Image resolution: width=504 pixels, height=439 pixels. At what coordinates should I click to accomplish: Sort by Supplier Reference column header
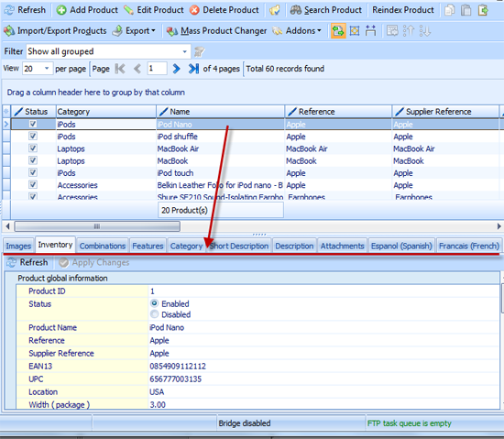[445, 112]
